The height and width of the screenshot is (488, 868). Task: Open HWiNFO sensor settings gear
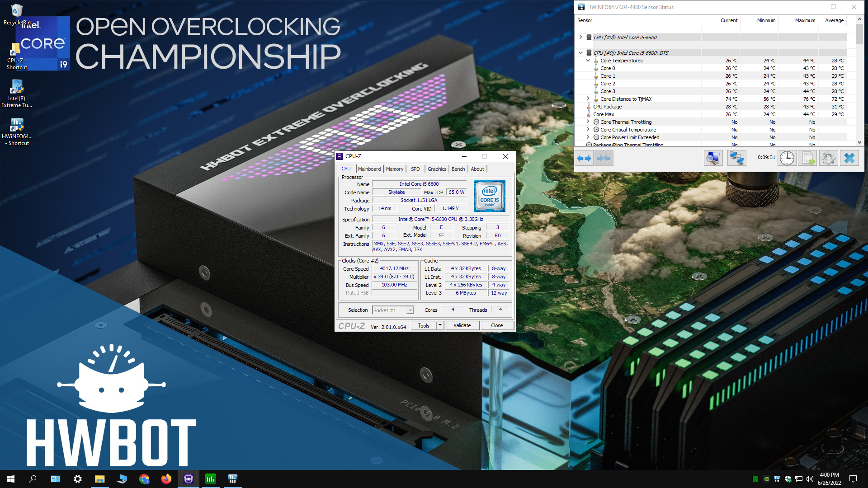click(x=828, y=158)
